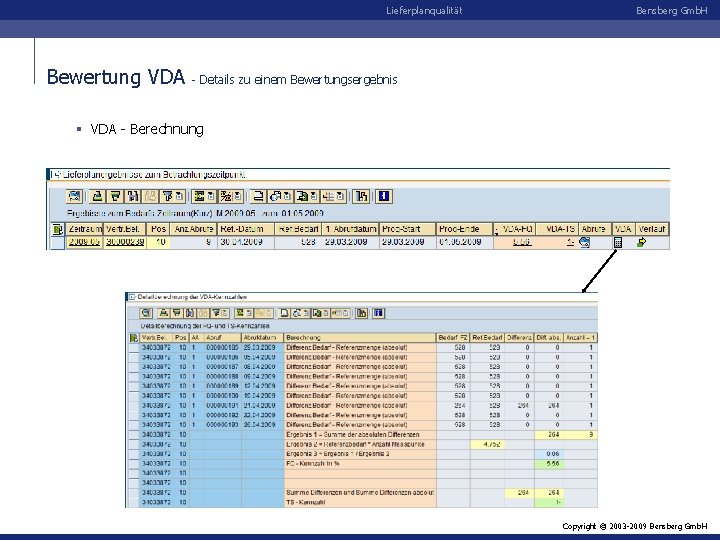Viewport: 720px width, 540px height.
Task: Follow the 2009.05 Zeitraum link
Action: click(x=84, y=242)
